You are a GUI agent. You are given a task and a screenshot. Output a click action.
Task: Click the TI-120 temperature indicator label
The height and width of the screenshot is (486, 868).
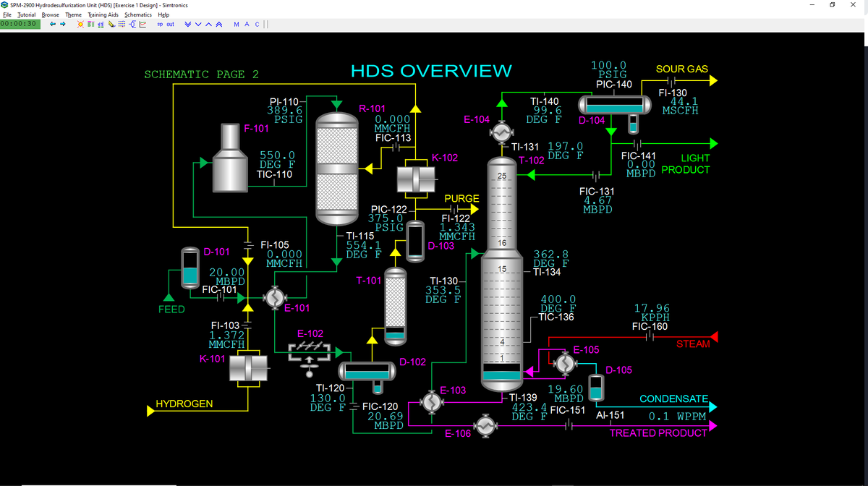[x=329, y=389]
